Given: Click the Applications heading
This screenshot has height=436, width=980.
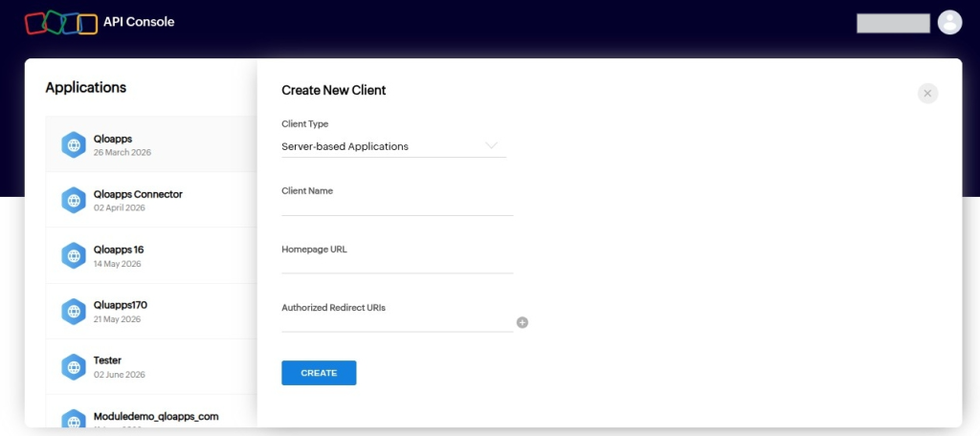Looking at the screenshot, I should [85, 87].
